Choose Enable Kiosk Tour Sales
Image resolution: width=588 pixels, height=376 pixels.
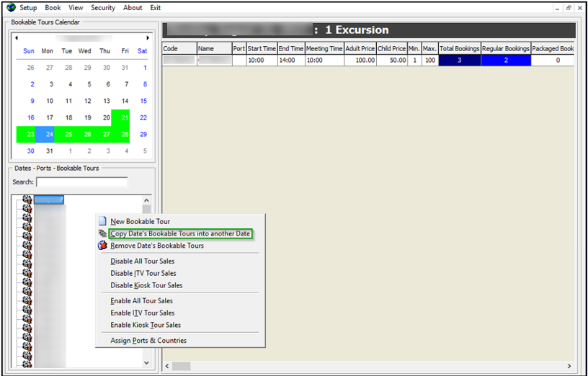pyautogui.click(x=146, y=325)
